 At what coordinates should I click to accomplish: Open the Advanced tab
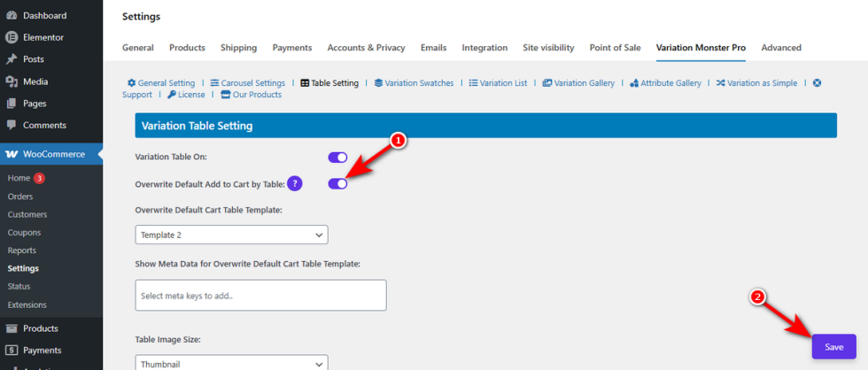(781, 48)
